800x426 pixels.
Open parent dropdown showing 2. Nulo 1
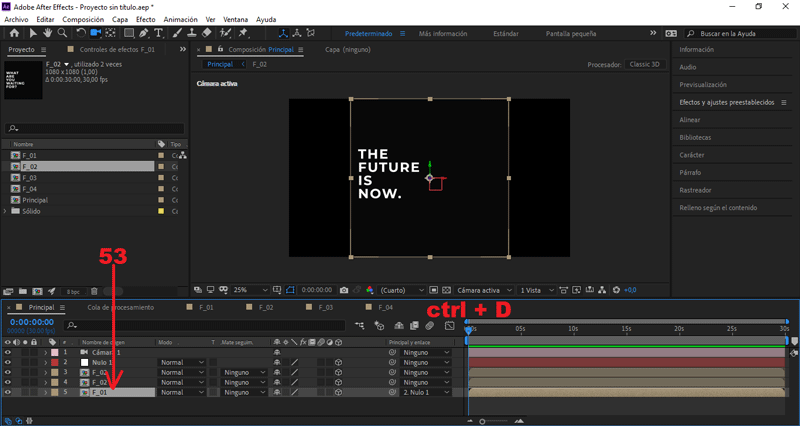pos(426,392)
